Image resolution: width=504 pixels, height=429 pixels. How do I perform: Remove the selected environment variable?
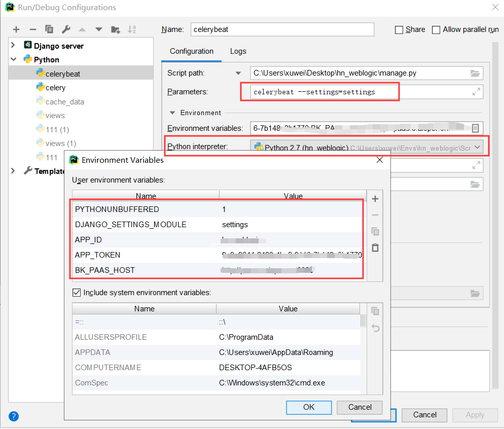tap(375, 215)
